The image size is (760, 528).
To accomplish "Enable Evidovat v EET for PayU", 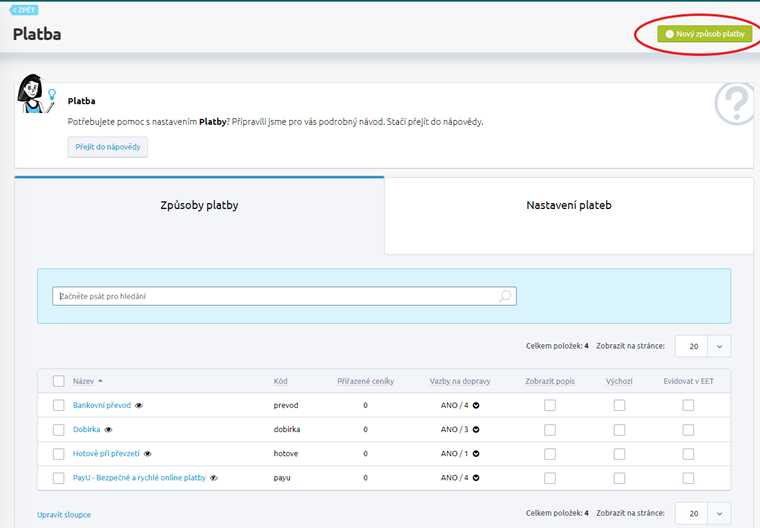I will 688,478.
